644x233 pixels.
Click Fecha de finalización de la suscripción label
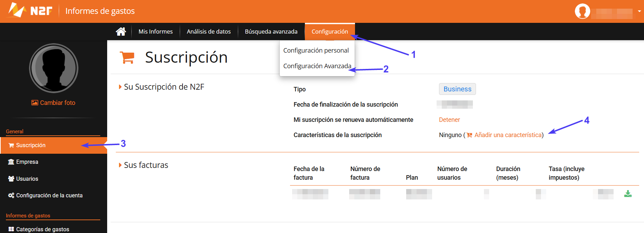[x=346, y=105]
